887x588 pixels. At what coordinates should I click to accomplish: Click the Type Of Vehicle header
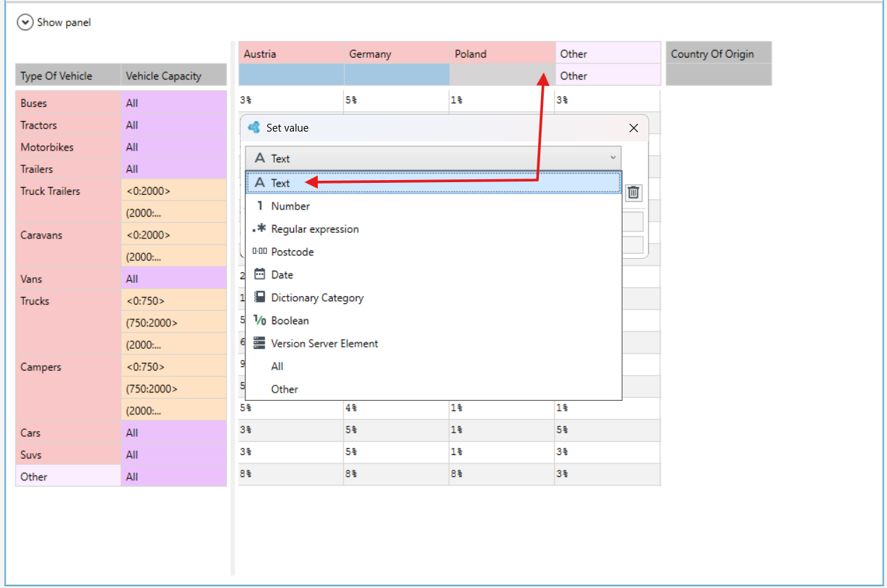tap(68, 76)
